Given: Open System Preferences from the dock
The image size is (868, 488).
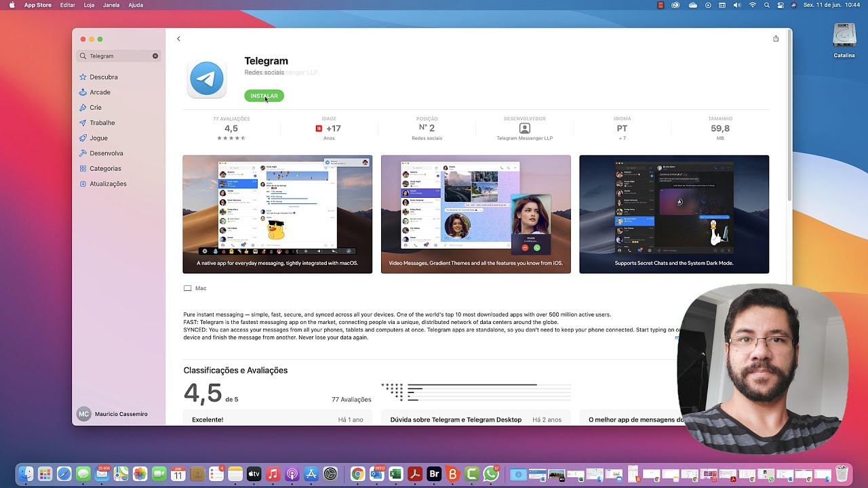Looking at the screenshot, I should point(330,474).
